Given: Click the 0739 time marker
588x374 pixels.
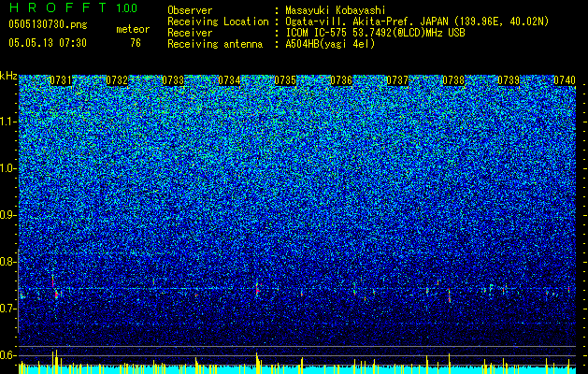Looking at the screenshot, I should tap(509, 80).
